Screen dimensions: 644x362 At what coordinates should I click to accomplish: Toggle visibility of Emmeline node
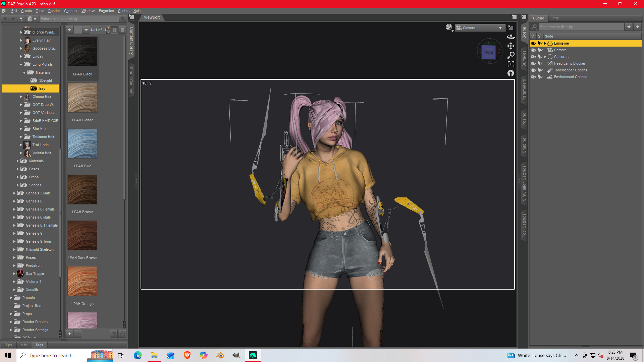coord(533,43)
